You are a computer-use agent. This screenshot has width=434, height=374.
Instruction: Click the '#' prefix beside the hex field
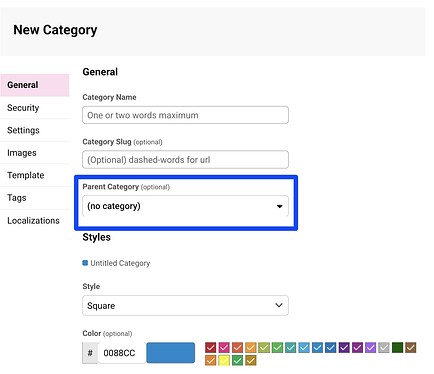(90, 353)
